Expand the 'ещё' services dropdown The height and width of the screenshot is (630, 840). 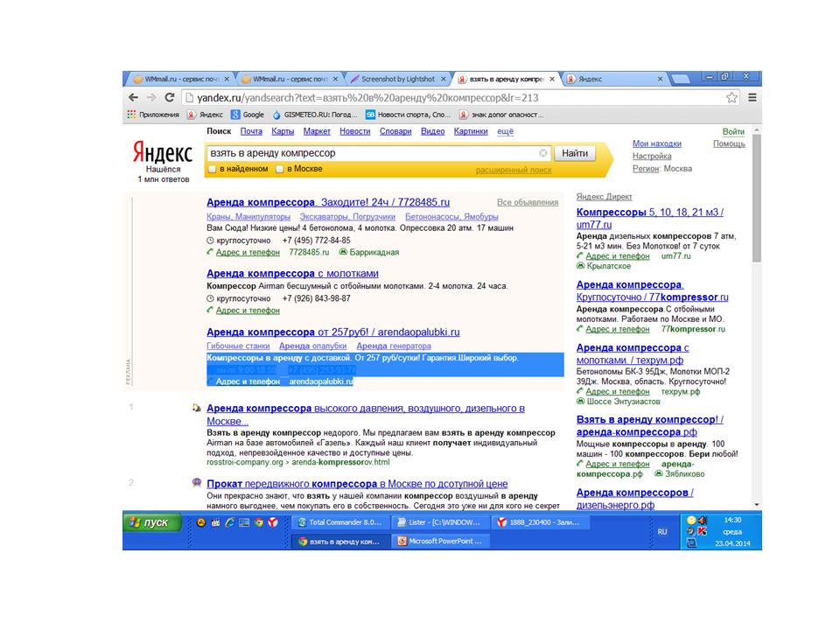(x=505, y=131)
